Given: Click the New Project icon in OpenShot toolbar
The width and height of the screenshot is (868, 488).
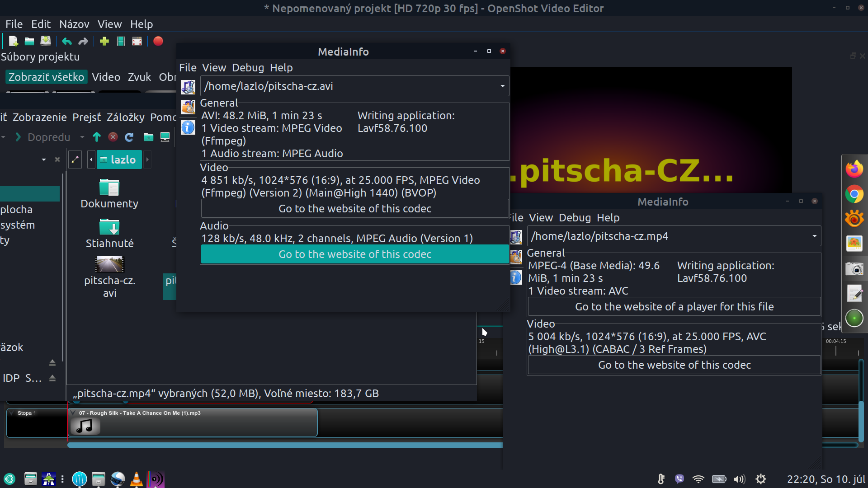Looking at the screenshot, I should pos(13,42).
